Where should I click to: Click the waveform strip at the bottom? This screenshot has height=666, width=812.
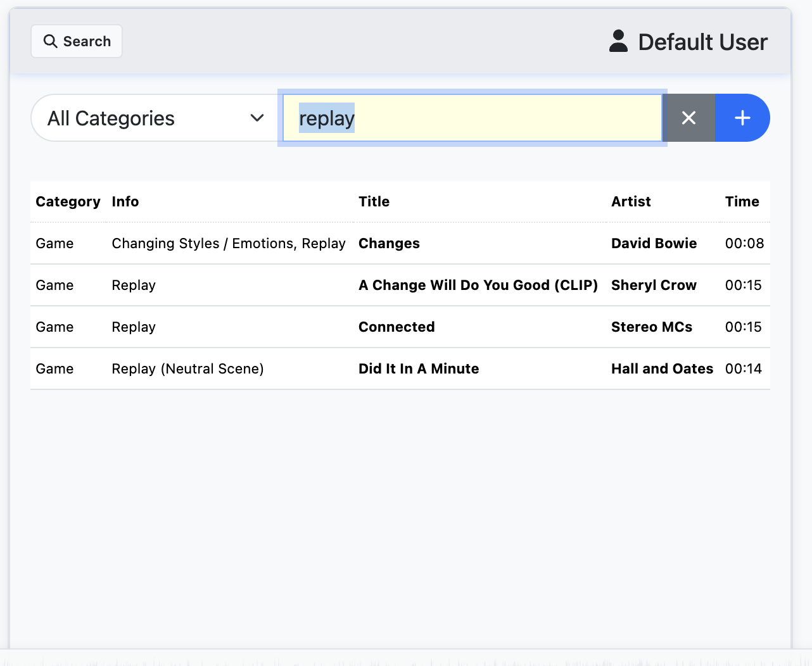405,658
